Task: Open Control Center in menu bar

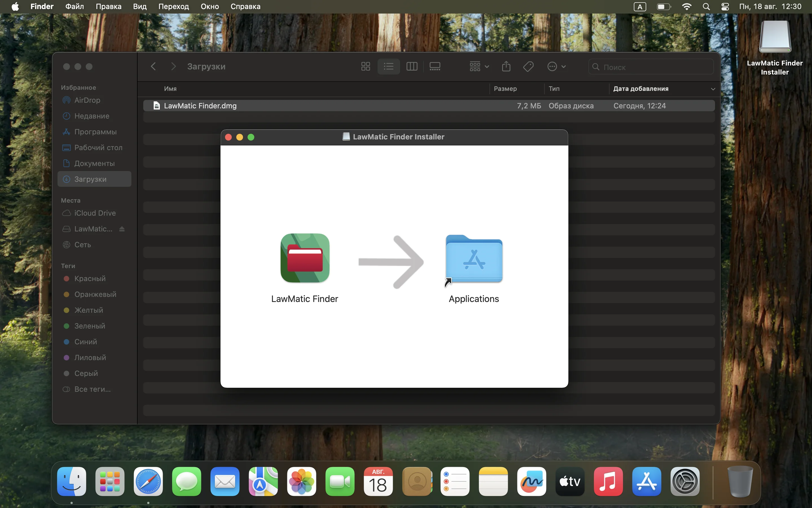Action: (x=725, y=7)
